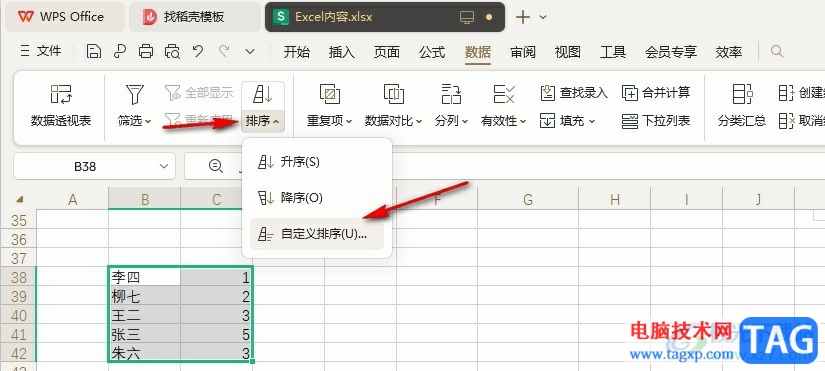This screenshot has height=371, width=825.
Task: Switch to the 开始 ribbon tab
Action: pyautogui.click(x=296, y=52)
